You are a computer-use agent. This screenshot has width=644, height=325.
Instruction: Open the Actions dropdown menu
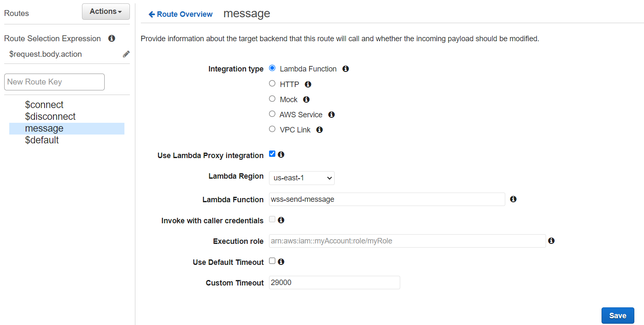point(106,11)
